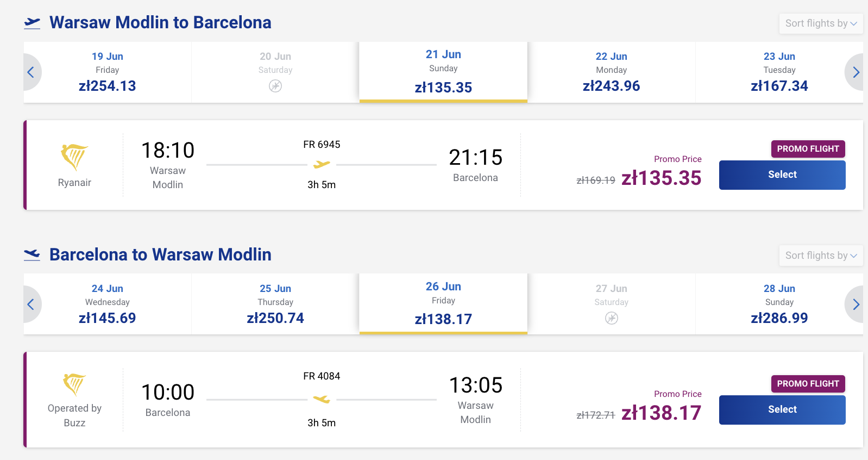Go to earlier return dates with left arrow
The image size is (868, 460).
coord(31,304)
